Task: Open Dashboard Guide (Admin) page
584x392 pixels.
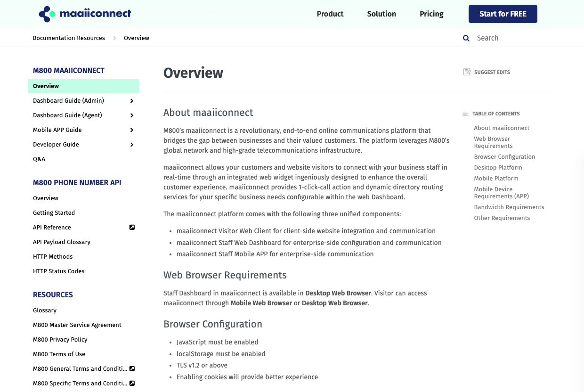Action: pos(68,101)
